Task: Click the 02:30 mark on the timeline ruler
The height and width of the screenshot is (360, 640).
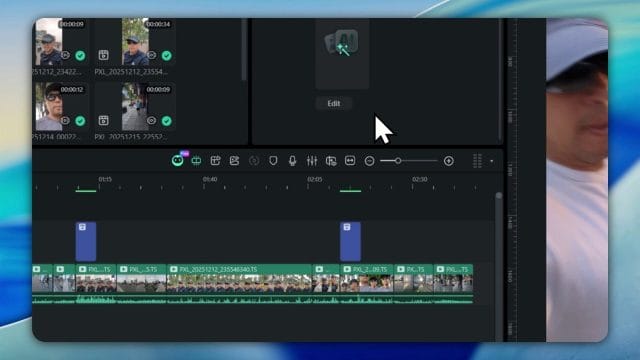Action: [420, 179]
